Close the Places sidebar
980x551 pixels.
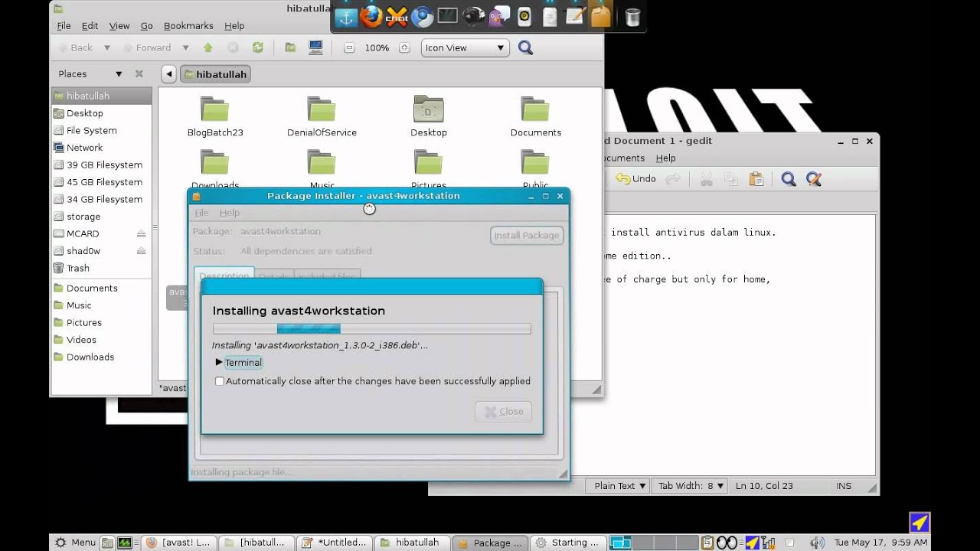139,74
